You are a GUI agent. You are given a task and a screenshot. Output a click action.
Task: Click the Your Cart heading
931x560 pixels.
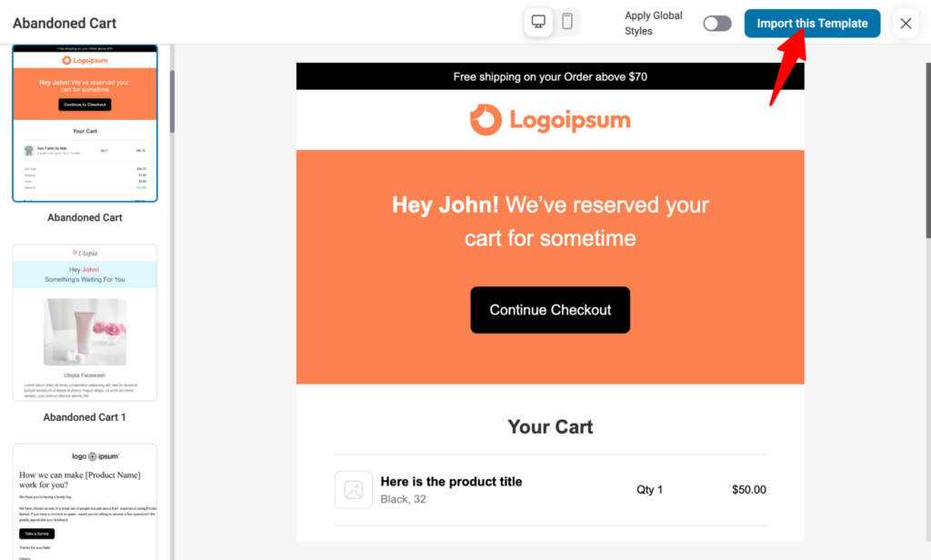click(x=550, y=426)
